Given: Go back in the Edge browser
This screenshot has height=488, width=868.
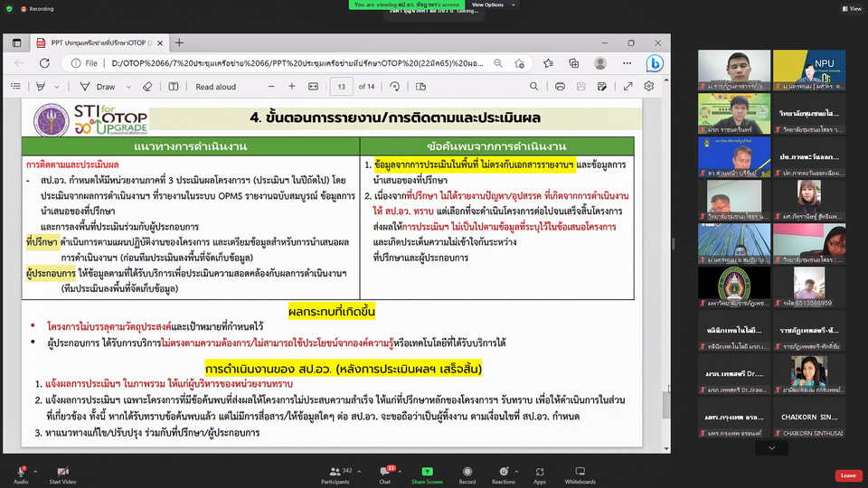Looking at the screenshot, I should click(19, 63).
